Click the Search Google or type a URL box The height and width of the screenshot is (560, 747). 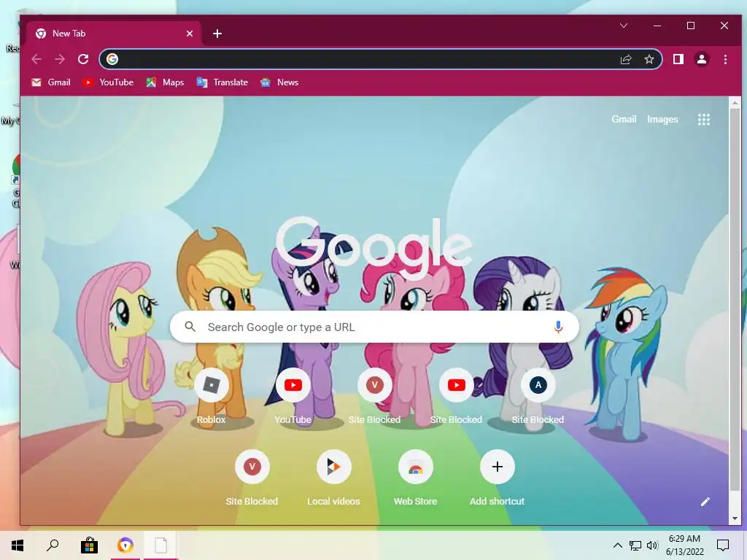[x=374, y=327]
